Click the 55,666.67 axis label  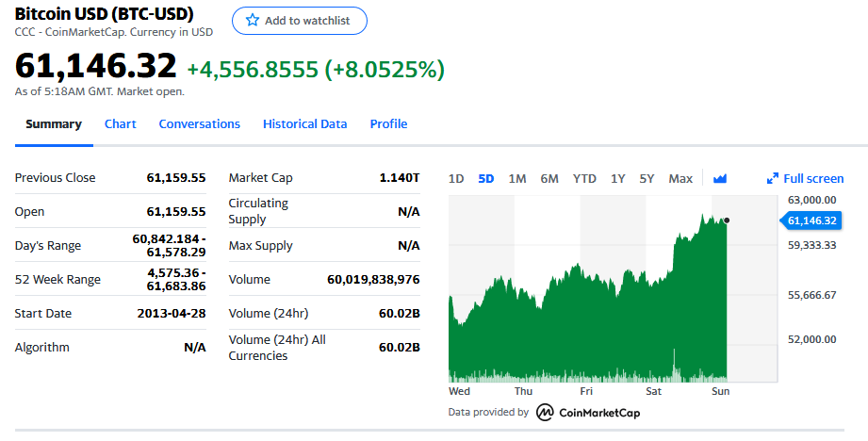tap(812, 295)
